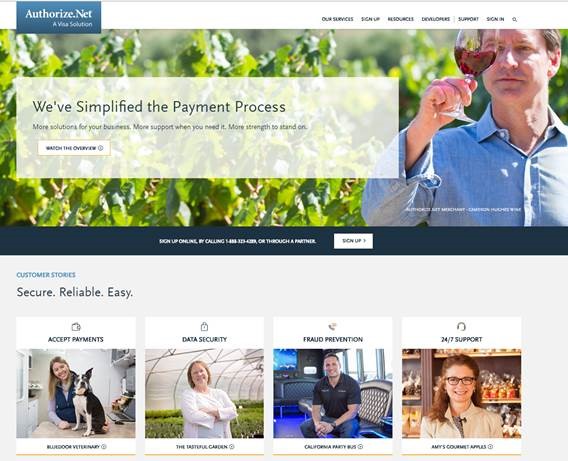568x461 pixels.
Task: Click the icon above Fraud Prevention
Action: click(x=333, y=326)
